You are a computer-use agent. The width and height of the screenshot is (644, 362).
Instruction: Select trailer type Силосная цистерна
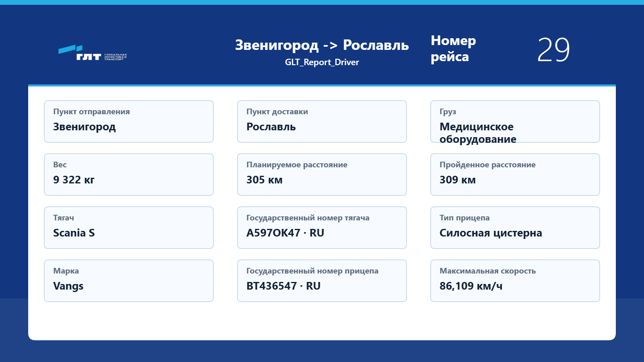(x=491, y=233)
